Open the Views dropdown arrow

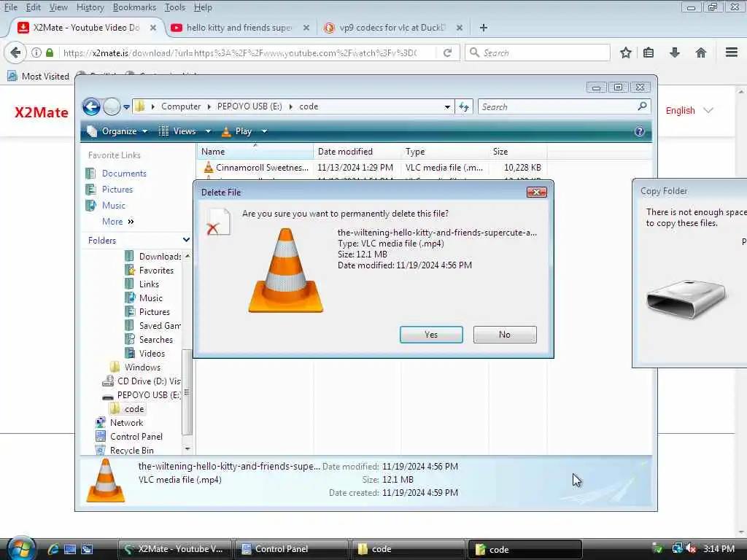208,131
